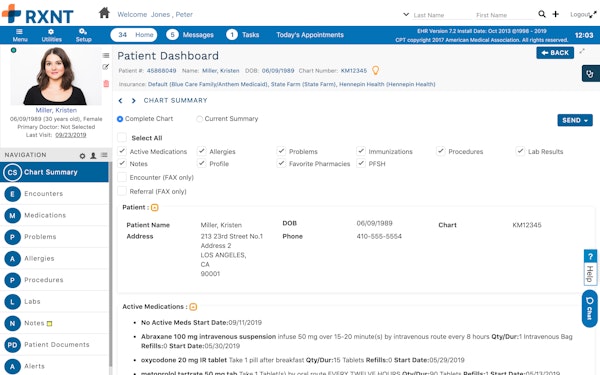Image resolution: width=600 pixels, height=375 pixels.
Task: Open the Help side tab
Action: pyautogui.click(x=590, y=267)
